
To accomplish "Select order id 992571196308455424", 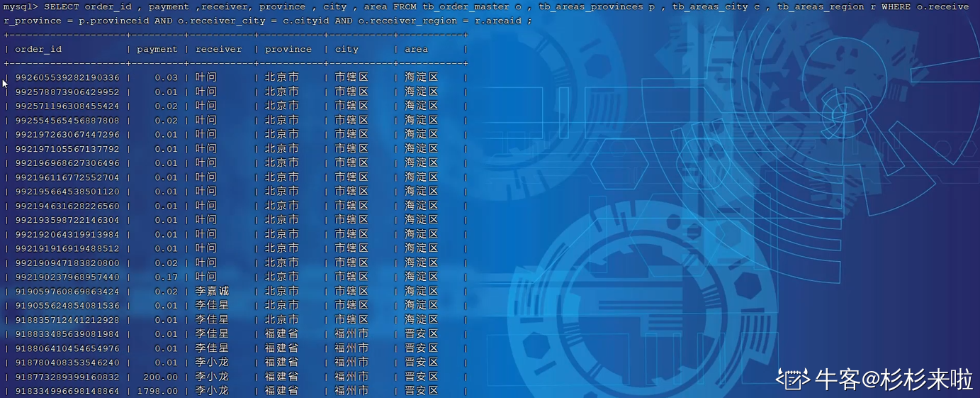I will tap(67, 106).
